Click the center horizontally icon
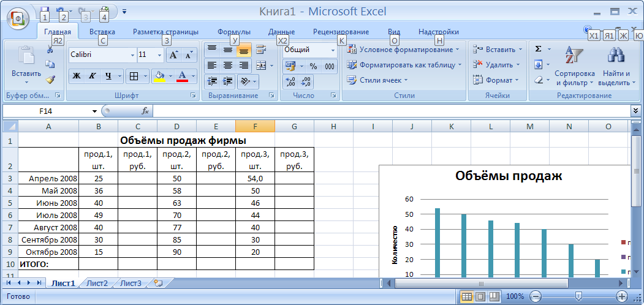644x305 pixels. [x=228, y=65]
